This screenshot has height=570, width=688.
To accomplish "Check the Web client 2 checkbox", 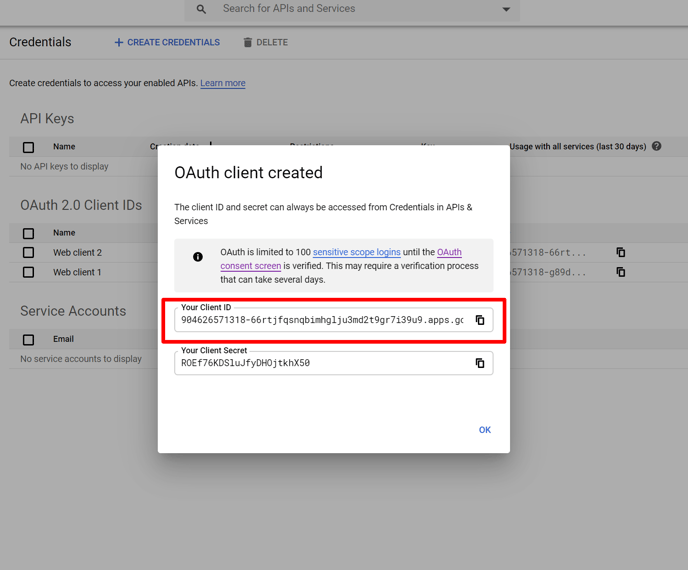I will [x=29, y=252].
